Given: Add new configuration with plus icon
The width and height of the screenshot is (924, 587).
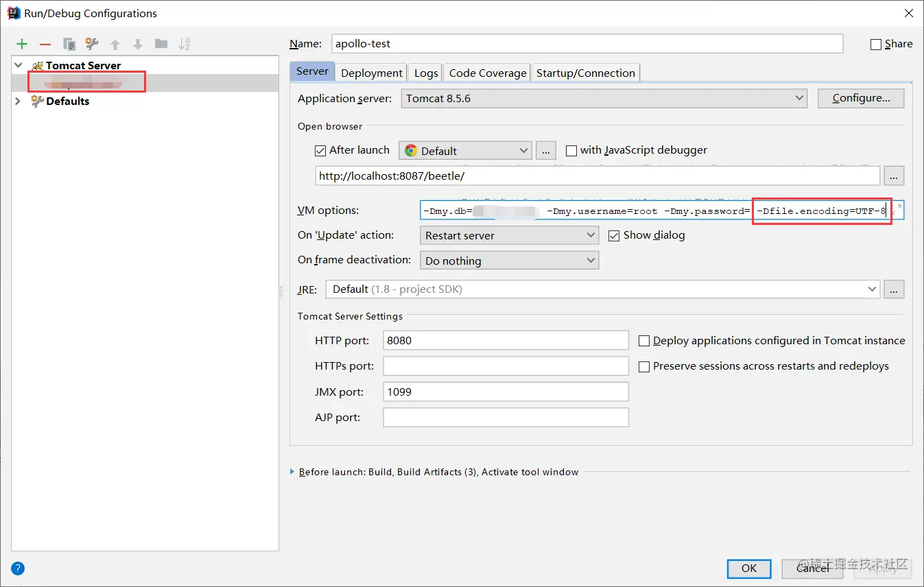Looking at the screenshot, I should tap(22, 44).
